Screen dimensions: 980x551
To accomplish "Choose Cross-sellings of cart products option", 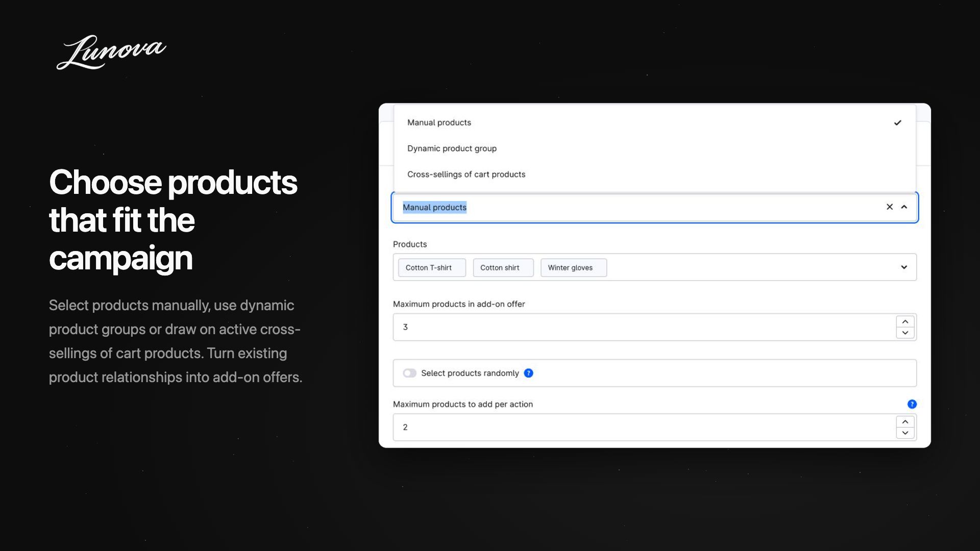I will click(655, 174).
